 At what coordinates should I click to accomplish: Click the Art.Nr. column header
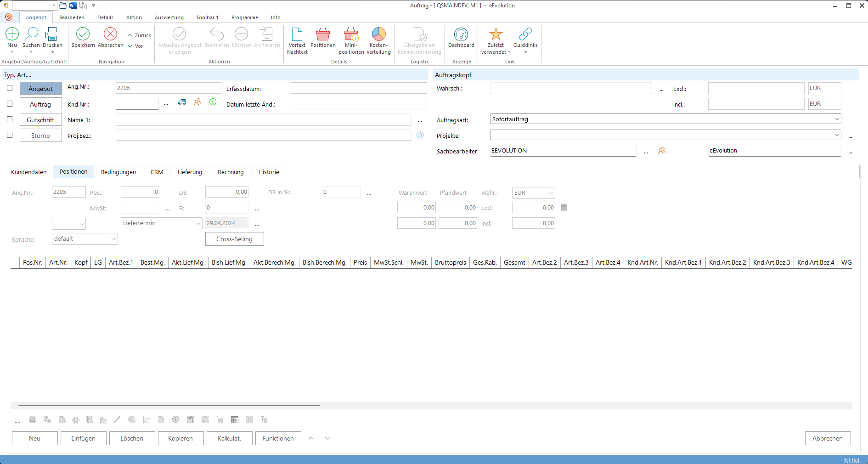point(58,262)
